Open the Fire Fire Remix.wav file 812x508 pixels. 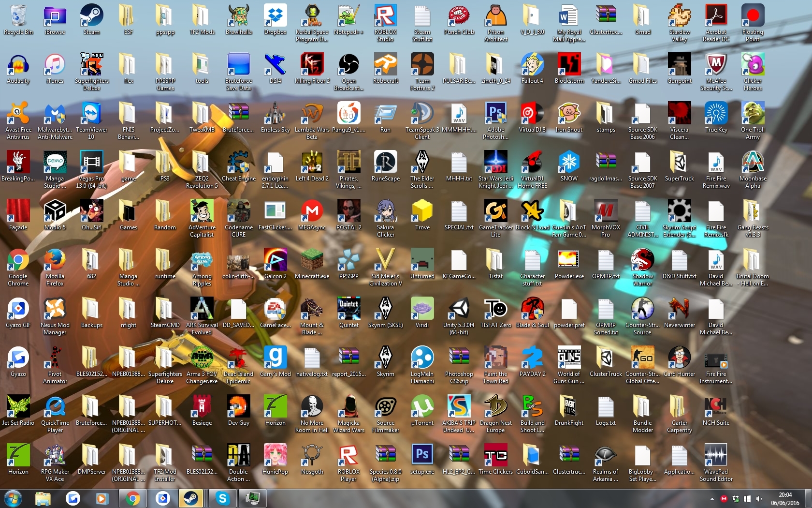click(x=716, y=170)
